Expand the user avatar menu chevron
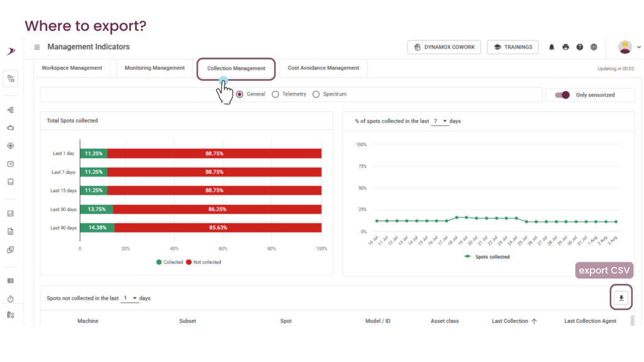644x362 pixels. 639,47
